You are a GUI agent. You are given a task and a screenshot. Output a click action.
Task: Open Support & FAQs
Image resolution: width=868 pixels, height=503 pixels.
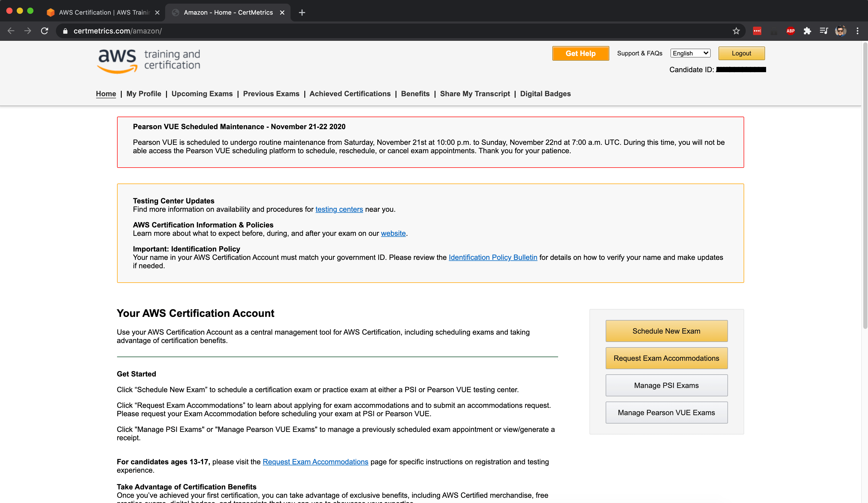[x=640, y=53]
